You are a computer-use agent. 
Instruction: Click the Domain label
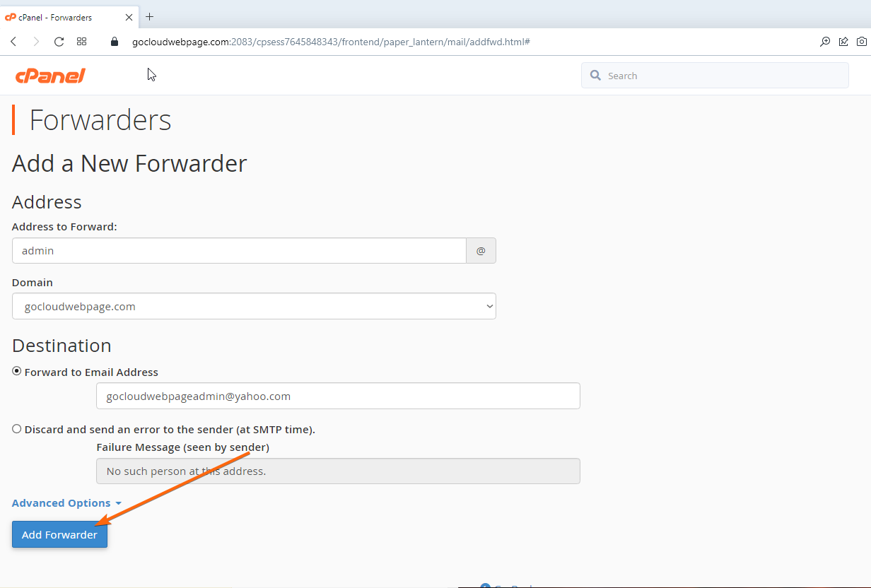pyautogui.click(x=33, y=282)
